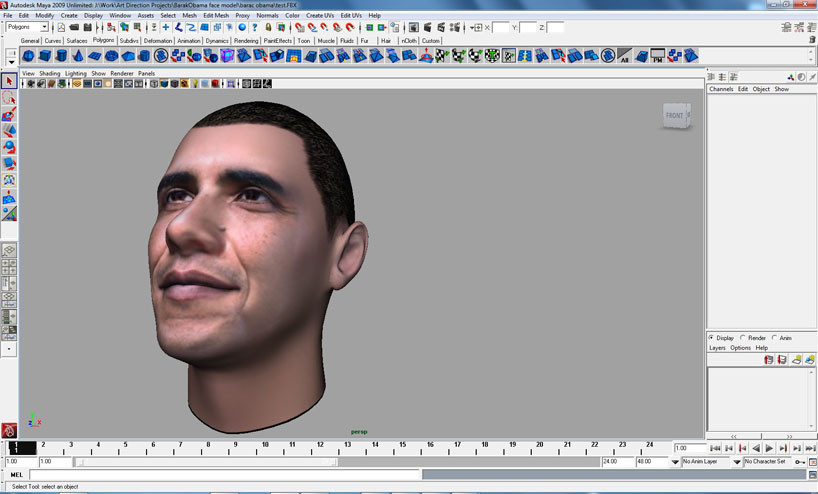Choose the Display layer radio button
Screen dimensions: 818x494
click(x=712, y=338)
